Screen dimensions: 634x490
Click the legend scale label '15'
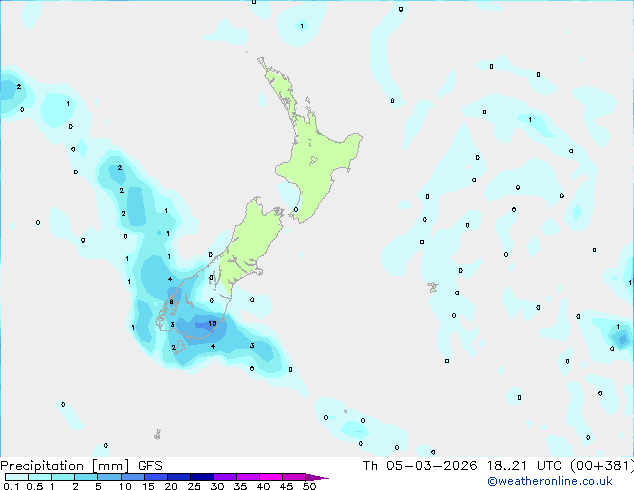[x=148, y=486]
